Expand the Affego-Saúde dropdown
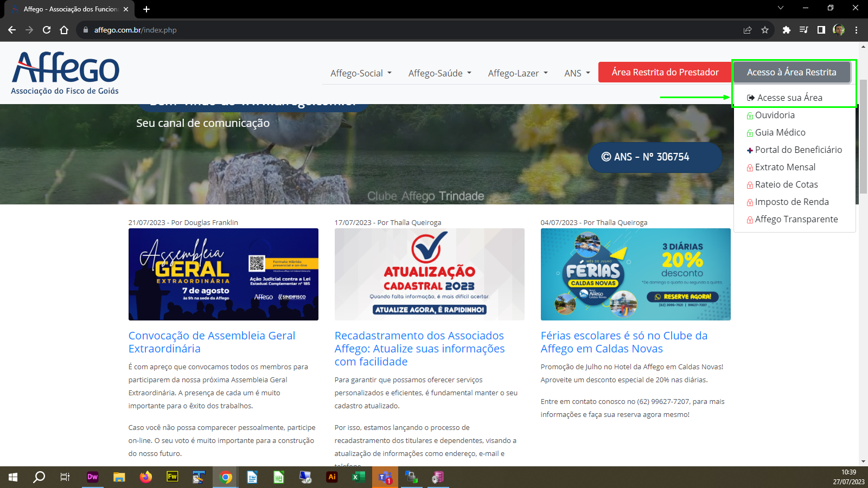 point(439,73)
